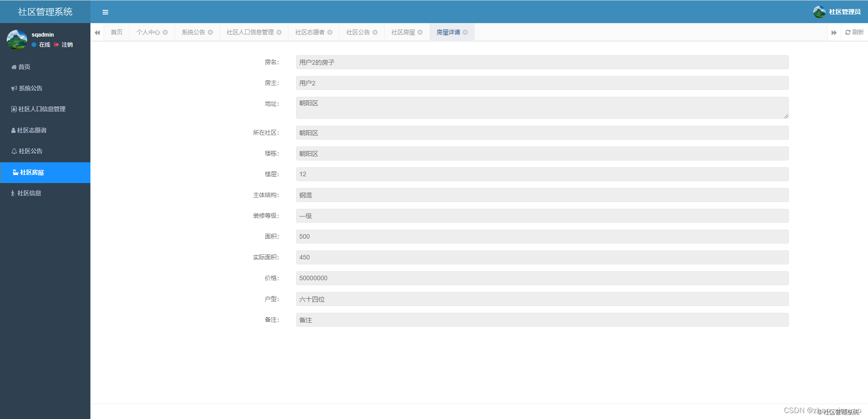868x419 pixels.
Task: Close the 社区人口信息管理 tab
Action: (279, 32)
